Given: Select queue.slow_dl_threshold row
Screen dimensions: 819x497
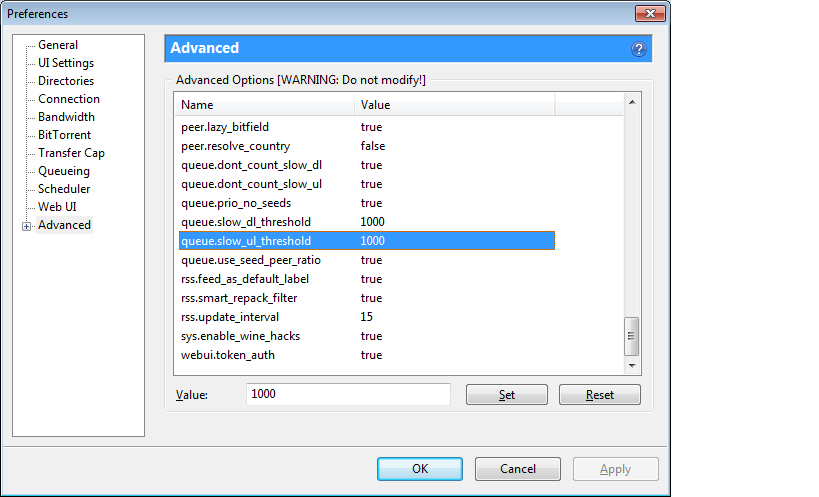Looking at the screenshot, I should tap(367, 222).
